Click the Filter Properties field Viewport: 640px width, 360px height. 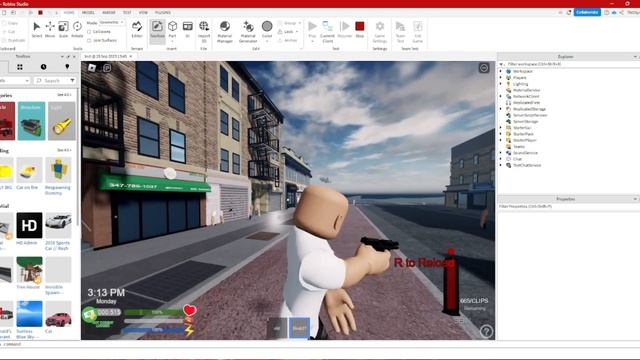[568, 207]
